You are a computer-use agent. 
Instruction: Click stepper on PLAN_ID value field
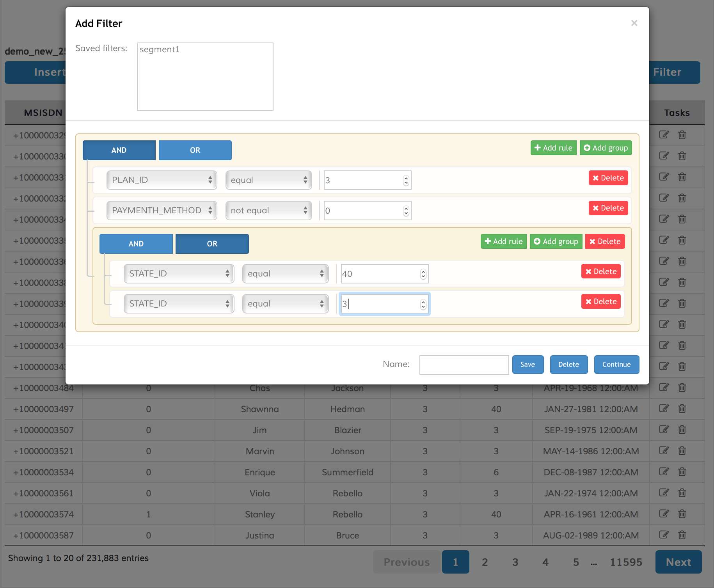406,180
